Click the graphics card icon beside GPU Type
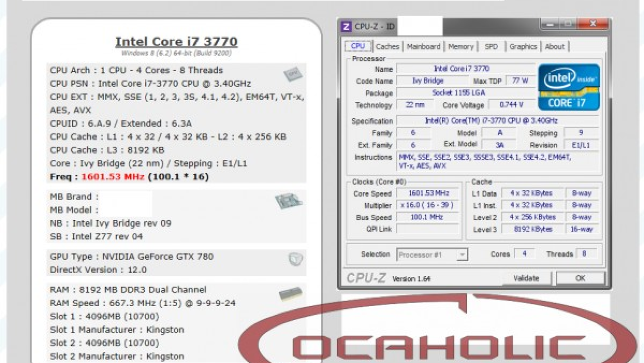Viewport: 644px width, 363px height. click(295, 259)
